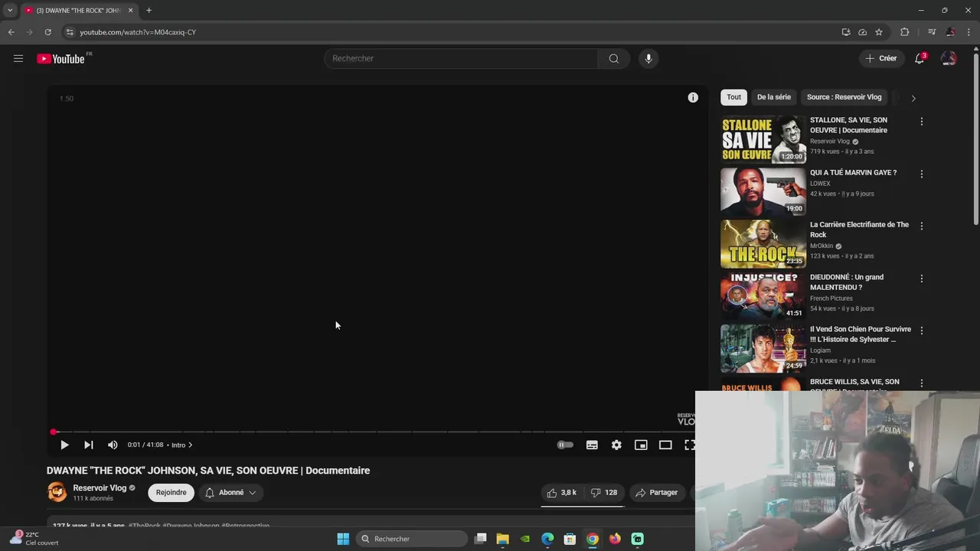Skip to the next video

pos(89,445)
